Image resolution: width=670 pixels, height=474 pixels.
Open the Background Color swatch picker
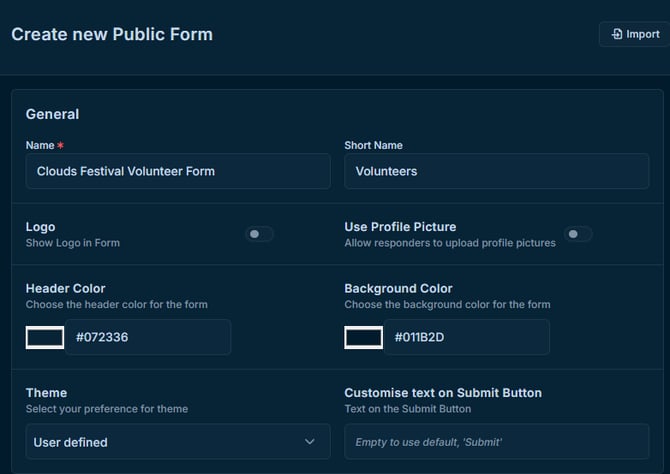click(364, 337)
